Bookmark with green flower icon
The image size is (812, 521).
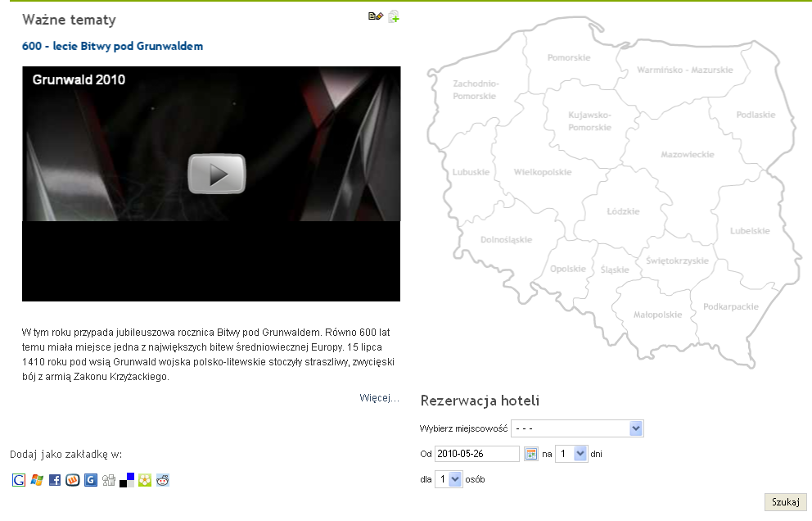(x=145, y=480)
